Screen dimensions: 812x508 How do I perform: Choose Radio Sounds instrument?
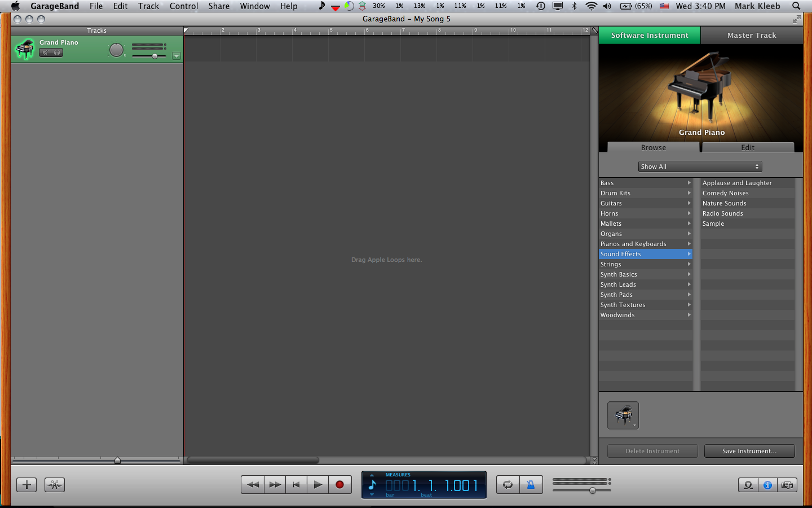click(x=748, y=213)
